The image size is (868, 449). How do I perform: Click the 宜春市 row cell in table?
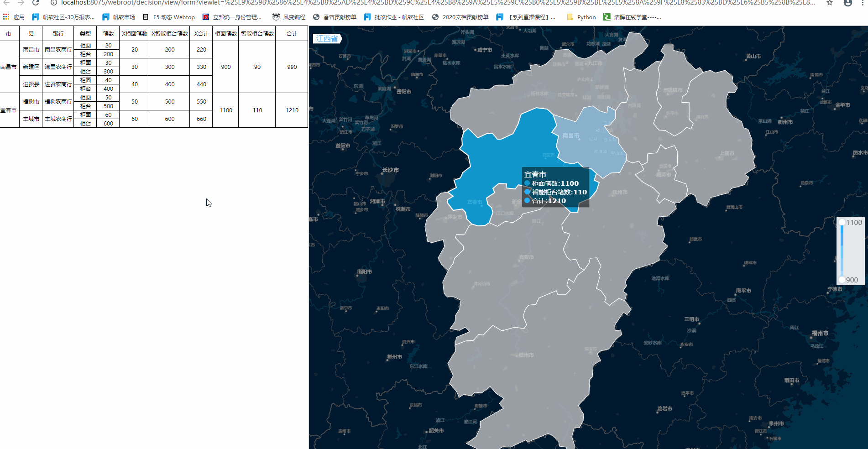pyautogui.click(x=9, y=110)
